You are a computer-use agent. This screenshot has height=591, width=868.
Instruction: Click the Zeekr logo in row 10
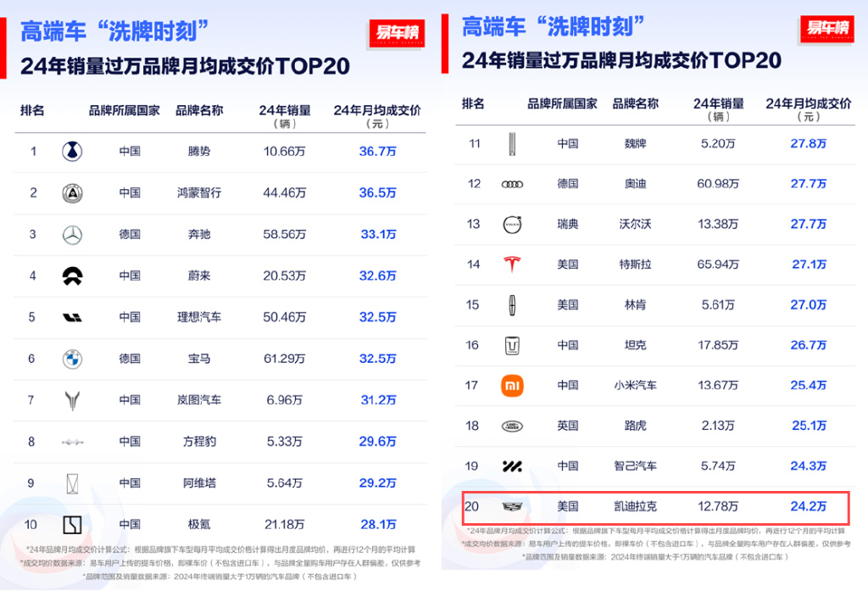[x=72, y=525]
